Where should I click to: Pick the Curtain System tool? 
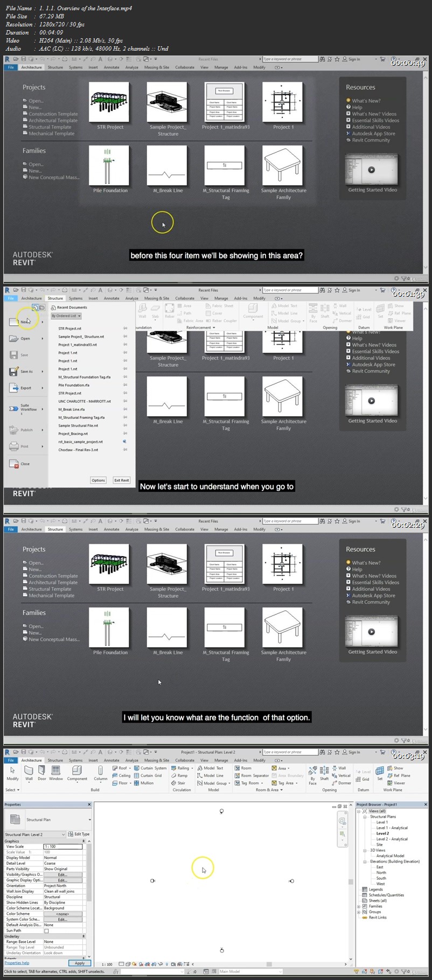[x=150, y=768]
